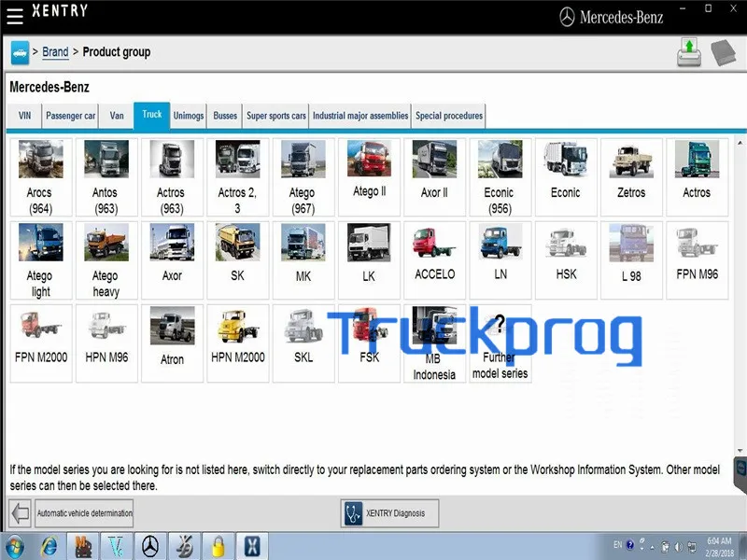Open the Windows Start menu

15,546
